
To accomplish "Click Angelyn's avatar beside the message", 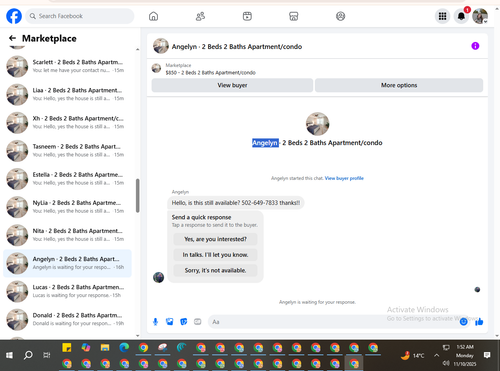I will click(x=158, y=277).
